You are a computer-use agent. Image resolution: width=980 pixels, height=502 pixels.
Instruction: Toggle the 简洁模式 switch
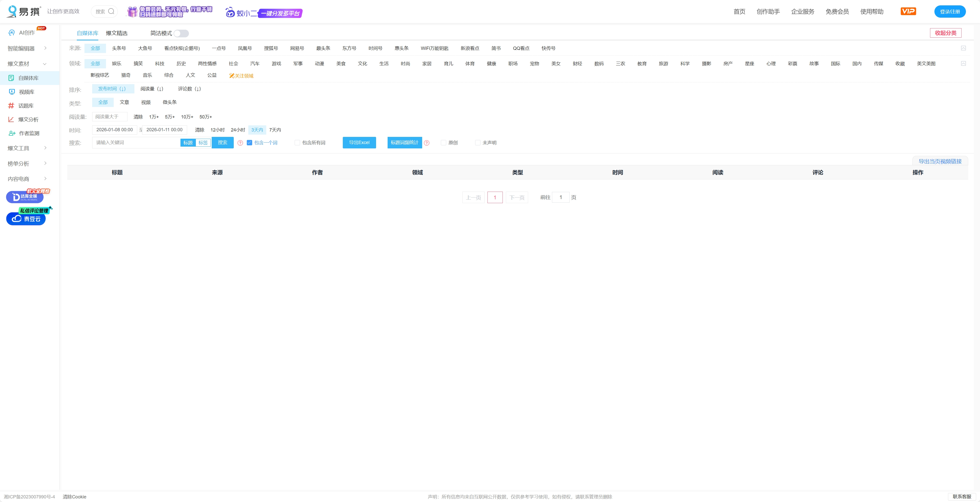pyautogui.click(x=181, y=34)
